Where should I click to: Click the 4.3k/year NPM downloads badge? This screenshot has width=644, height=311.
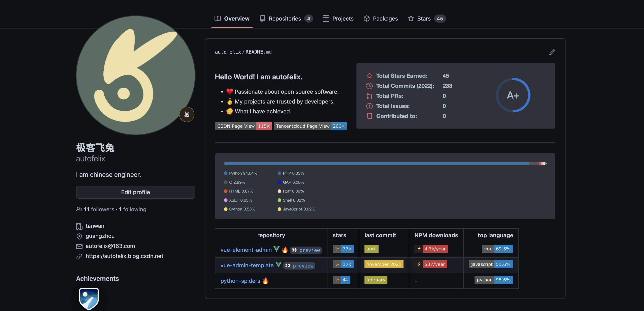click(x=431, y=249)
